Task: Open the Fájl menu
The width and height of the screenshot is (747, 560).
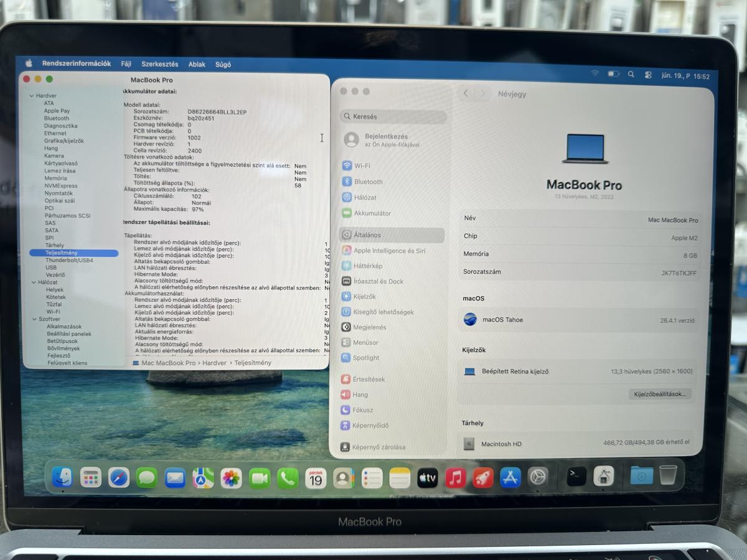Action: point(126,64)
